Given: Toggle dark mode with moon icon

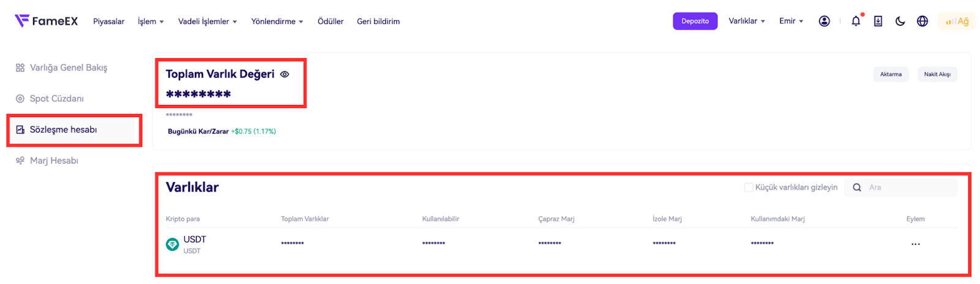Looking at the screenshot, I should coord(900,21).
